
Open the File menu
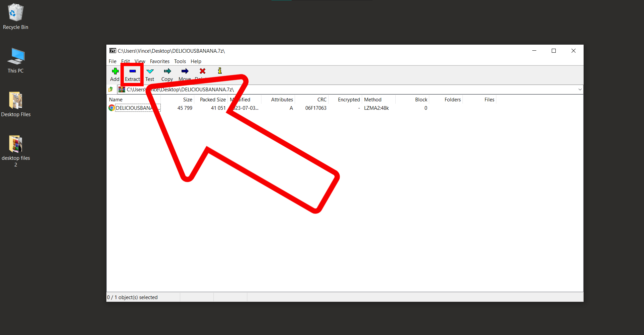click(x=112, y=61)
